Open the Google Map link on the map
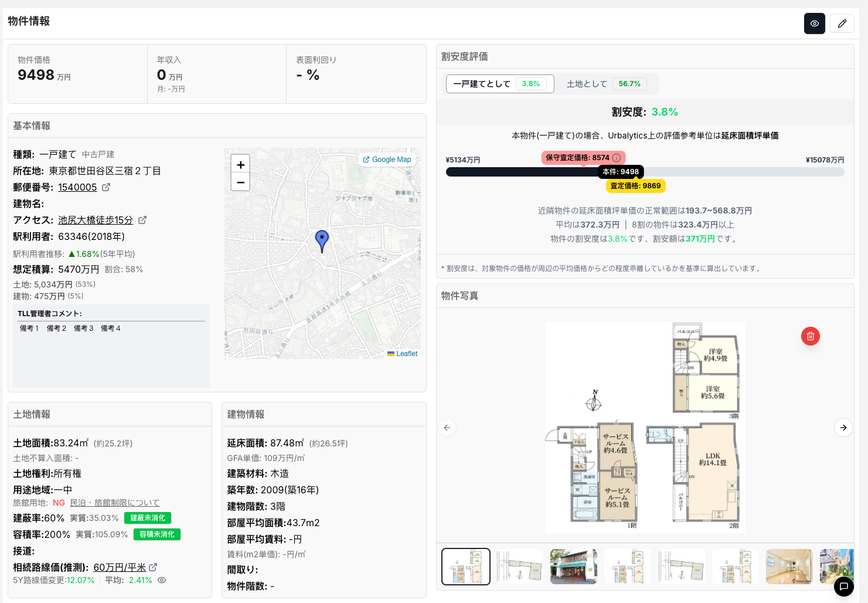This screenshot has height=603, width=868. [x=387, y=160]
